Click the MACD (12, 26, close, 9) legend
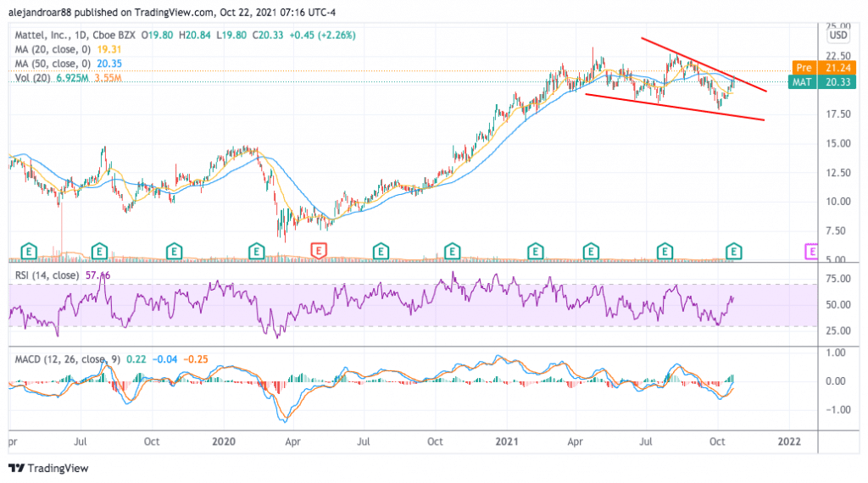 coord(67,359)
